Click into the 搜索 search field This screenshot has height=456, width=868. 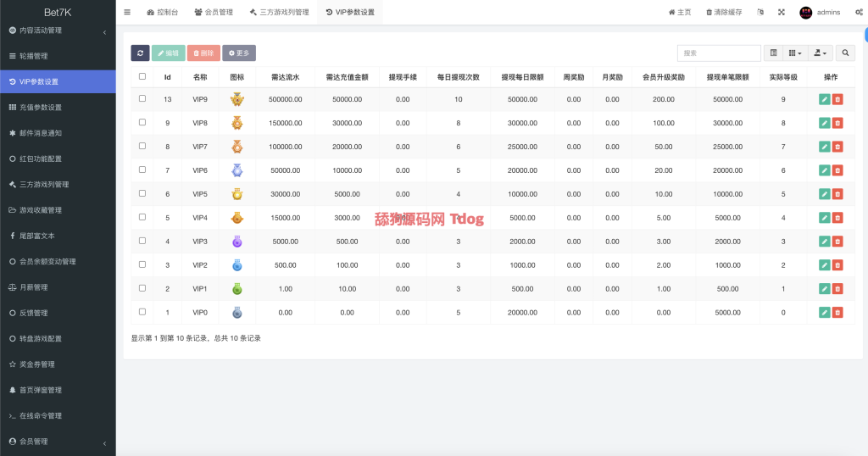(x=719, y=53)
